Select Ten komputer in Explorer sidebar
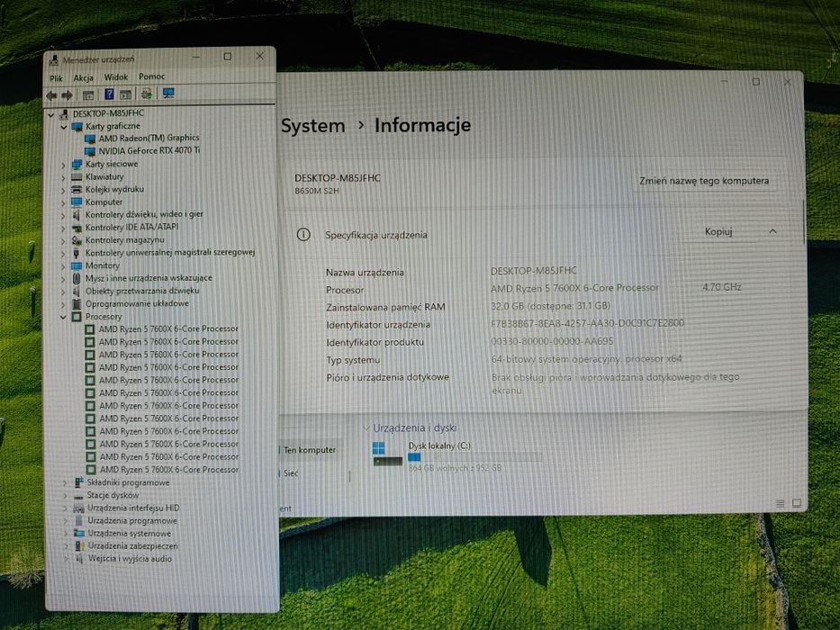Image resolution: width=840 pixels, height=630 pixels. tap(310, 450)
